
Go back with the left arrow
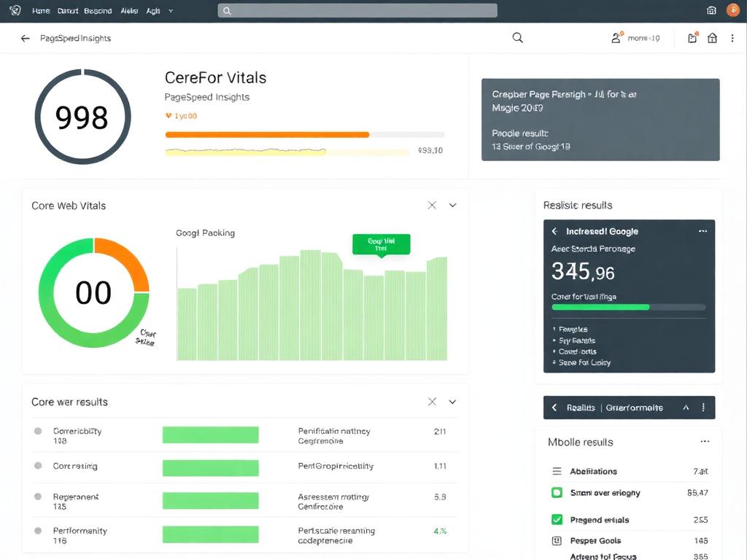[26, 38]
